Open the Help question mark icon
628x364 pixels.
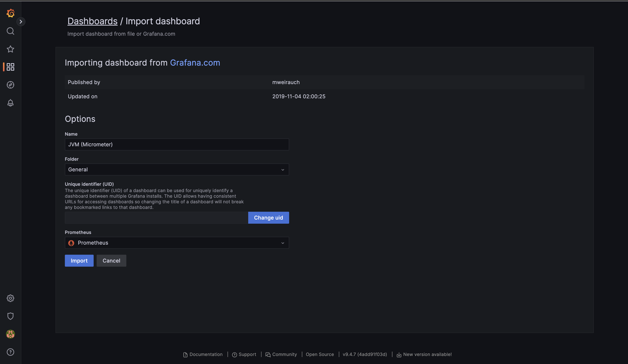[10, 352]
